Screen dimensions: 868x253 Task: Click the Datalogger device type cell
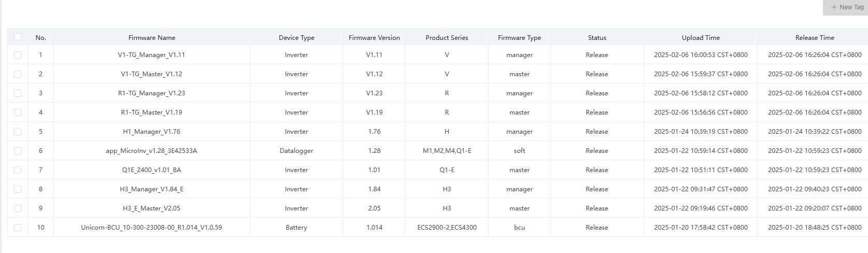pos(296,151)
